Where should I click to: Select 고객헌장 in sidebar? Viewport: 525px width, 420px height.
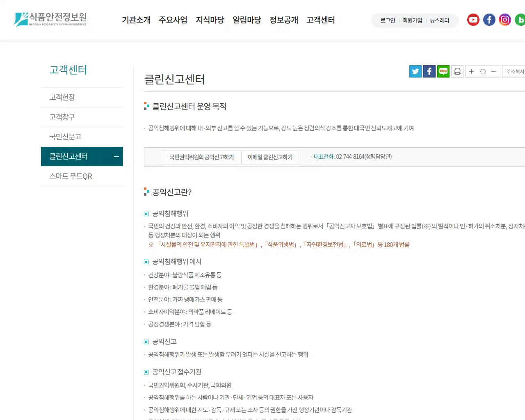point(82,97)
